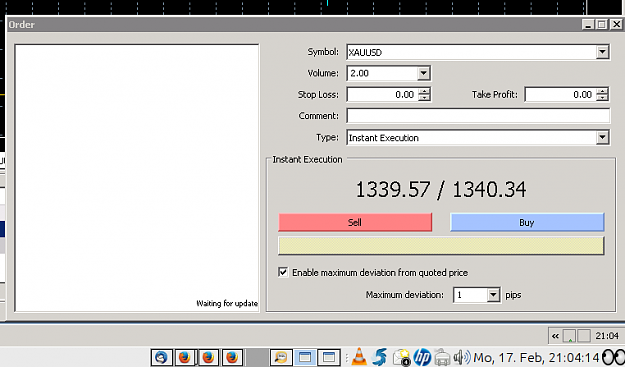Viewport: 625px width, 367px height.
Task: Open the magnifier taskbar window button
Action: [281, 357]
